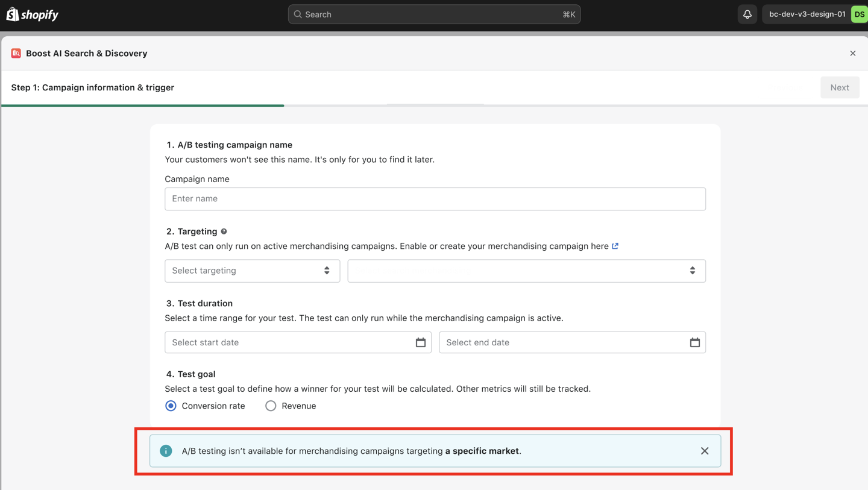The image size is (868, 490).
Task: Dismiss the A/B testing info banner
Action: point(705,451)
